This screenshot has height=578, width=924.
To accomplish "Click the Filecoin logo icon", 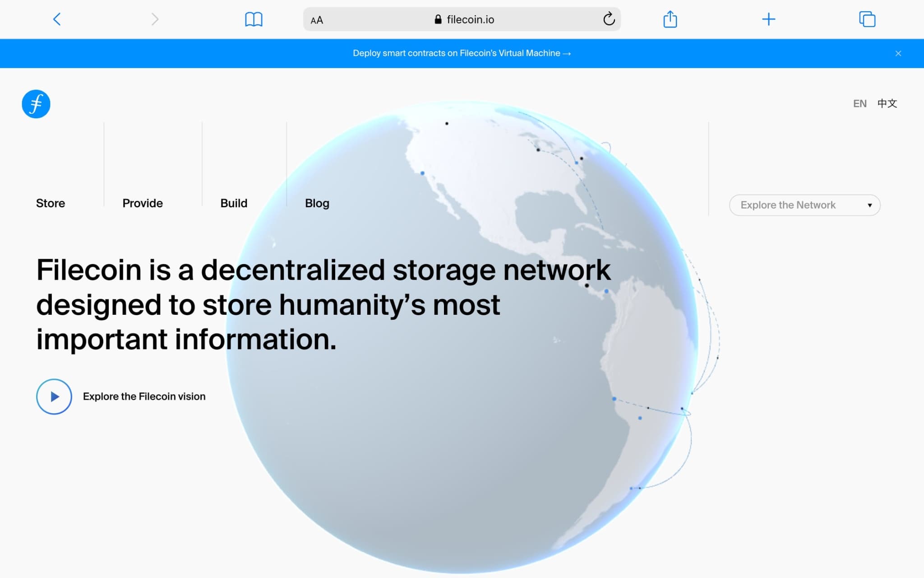I will (36, 104).
